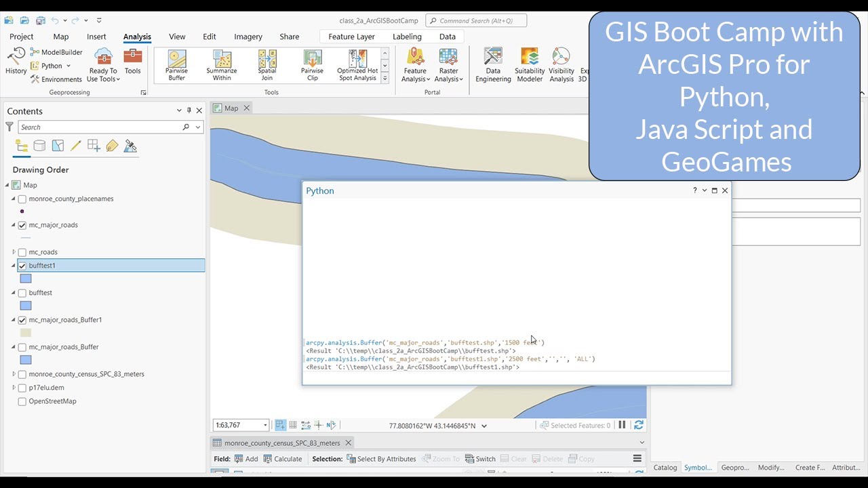Viewport: 868px width, 488px height.
Task: Open geoprocessing Environments settings
Action: (x=56, y=79)
